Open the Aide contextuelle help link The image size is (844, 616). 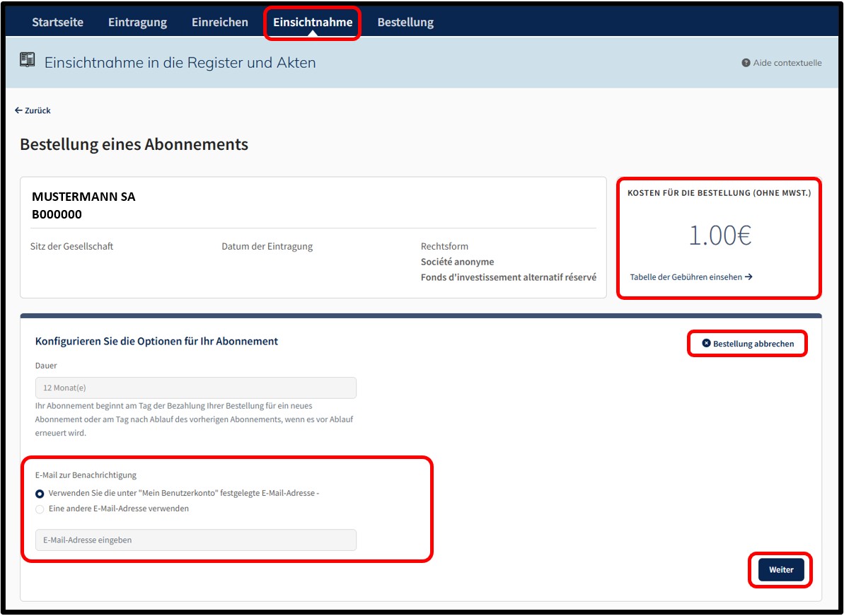pos(782,63)
